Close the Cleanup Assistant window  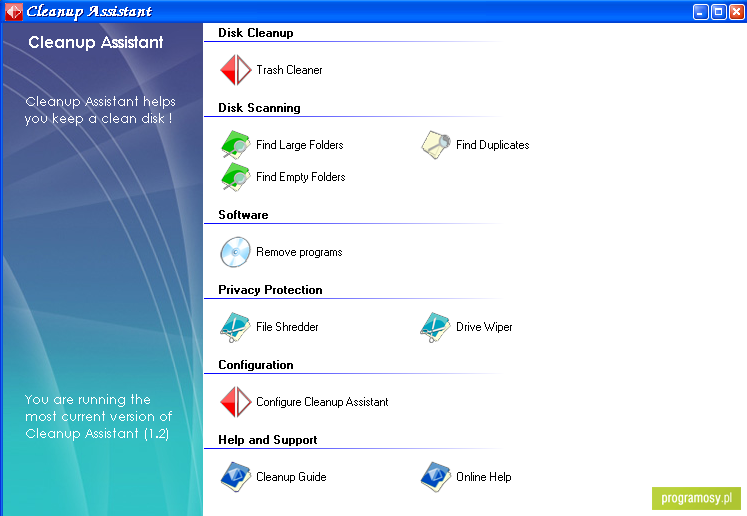click(x=737, y=12)
